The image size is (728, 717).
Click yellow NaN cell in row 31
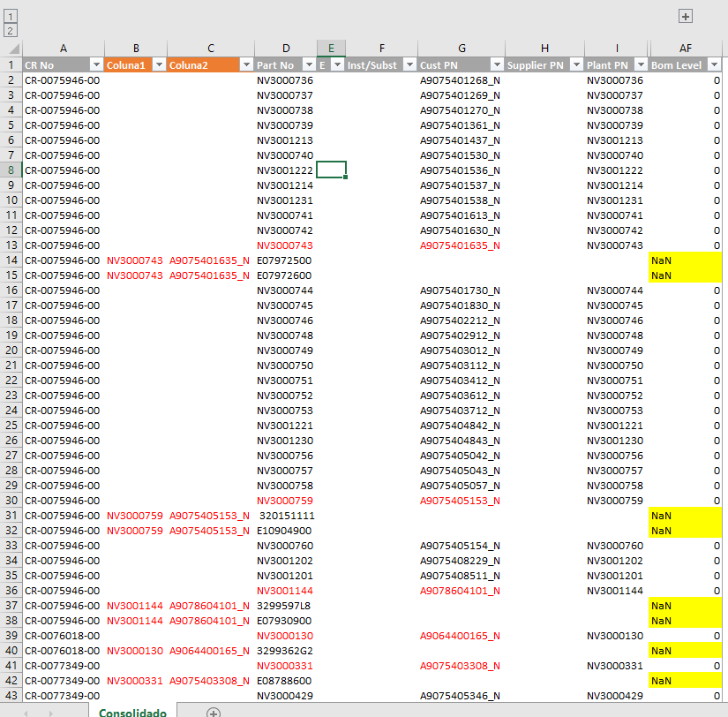point(686,516)
